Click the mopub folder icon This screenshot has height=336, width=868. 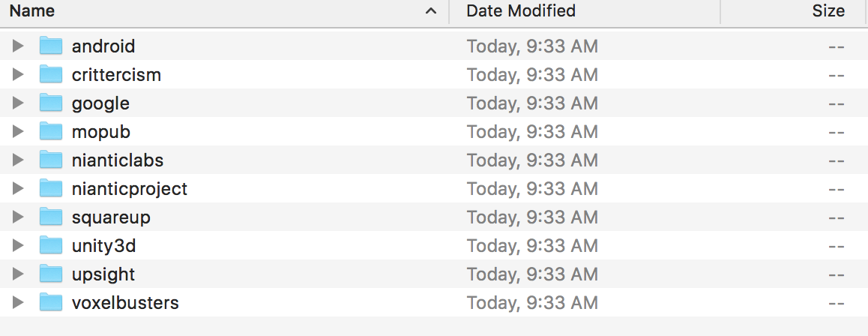point(51,131)
